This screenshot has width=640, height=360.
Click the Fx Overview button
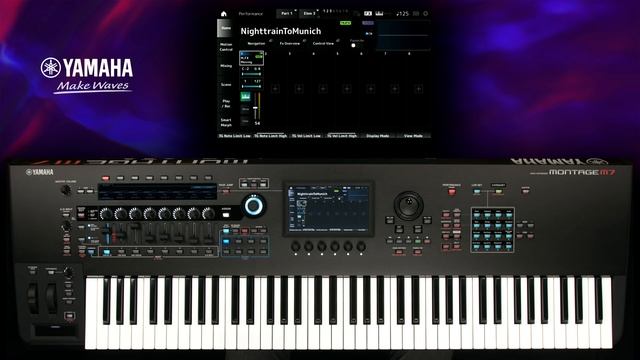pyautogui.click(x=290, y=43)
